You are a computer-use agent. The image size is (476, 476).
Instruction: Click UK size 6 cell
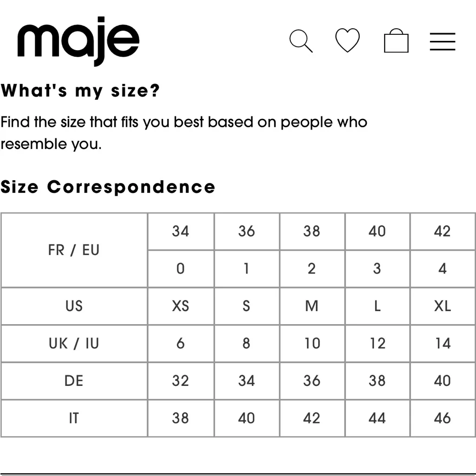pyautogui.click(x=181, y=344)
